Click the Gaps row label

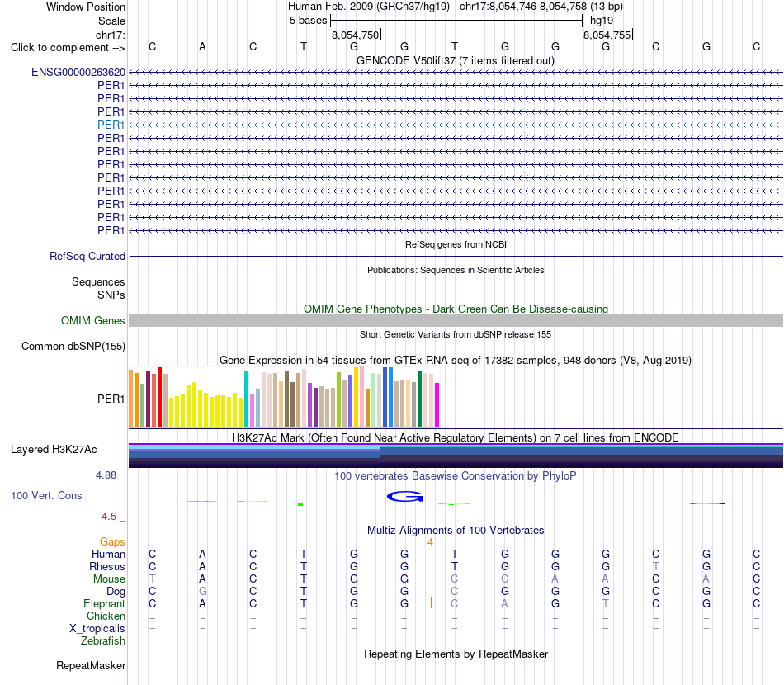pos(112,542)
